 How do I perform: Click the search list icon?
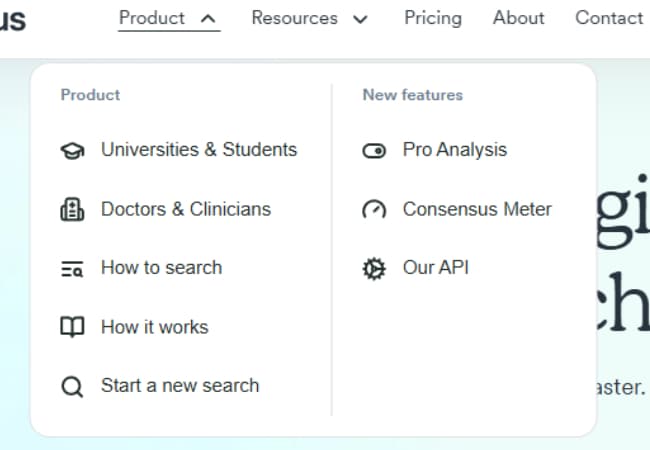coord(73,269)
